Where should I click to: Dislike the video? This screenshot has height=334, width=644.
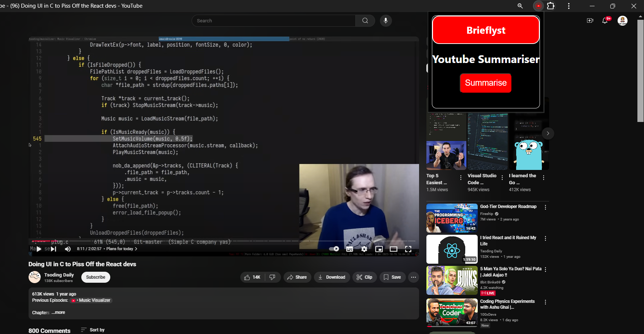click(x=273, y=277)
